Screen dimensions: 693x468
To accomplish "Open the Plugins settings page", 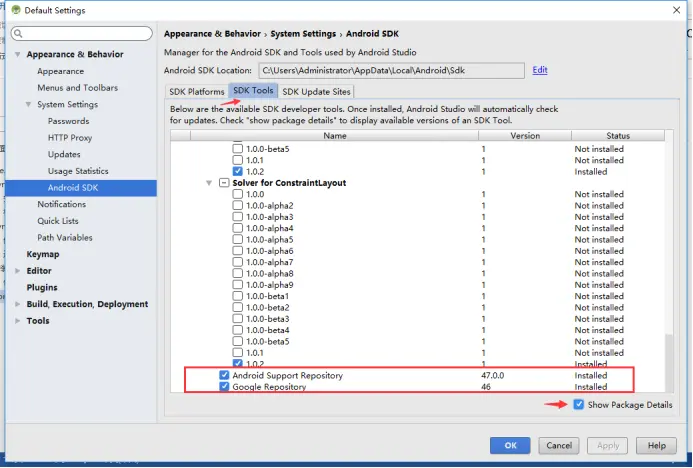I will click(x=42, y=287).
